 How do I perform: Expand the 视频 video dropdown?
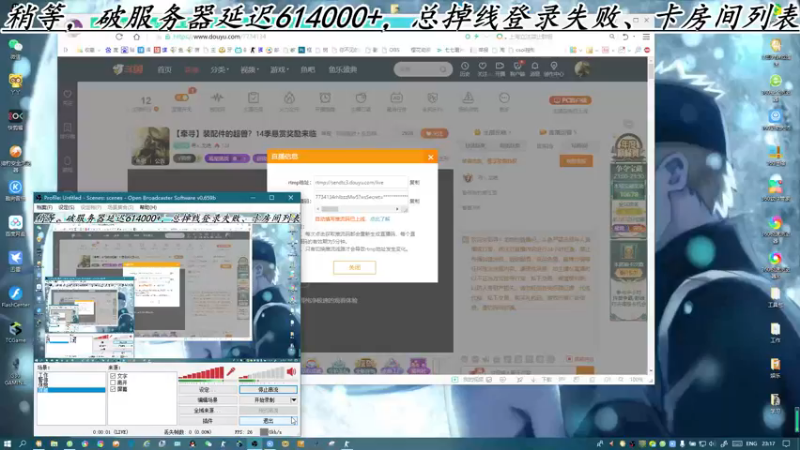249,69
